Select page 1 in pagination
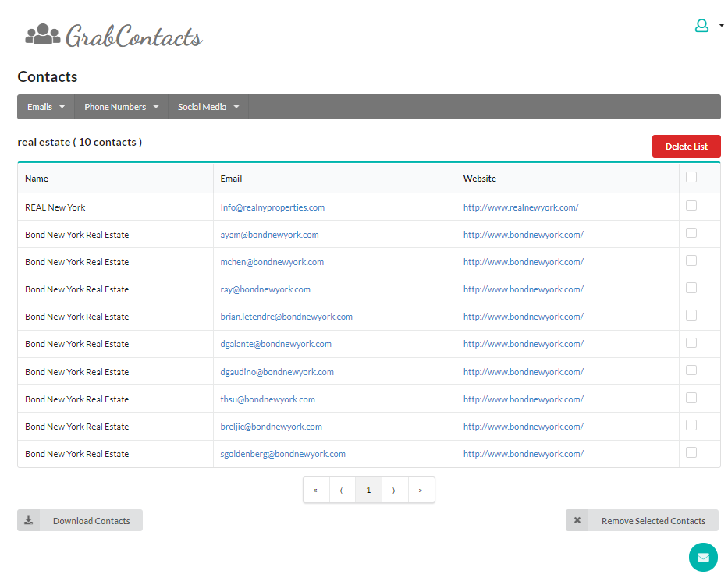This screenshot has width=728, height=581. click(x=368, y=491)
